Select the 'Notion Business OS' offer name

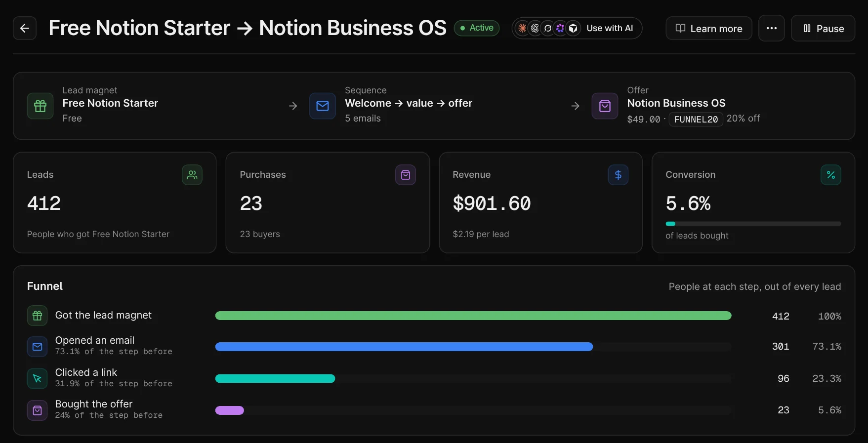pos(676,103)
